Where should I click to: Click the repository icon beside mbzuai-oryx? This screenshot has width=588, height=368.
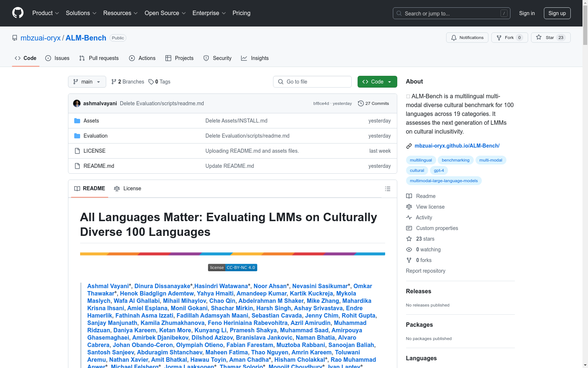pos(15,38)
